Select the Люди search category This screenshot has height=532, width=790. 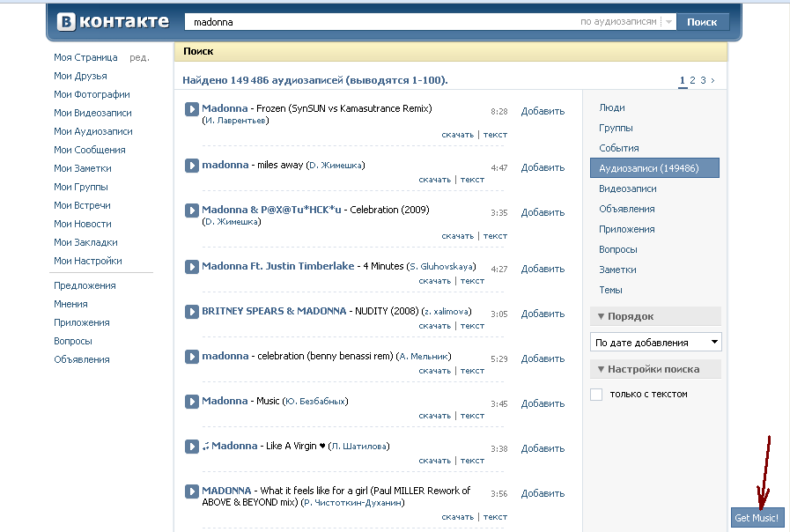(611, 107)
